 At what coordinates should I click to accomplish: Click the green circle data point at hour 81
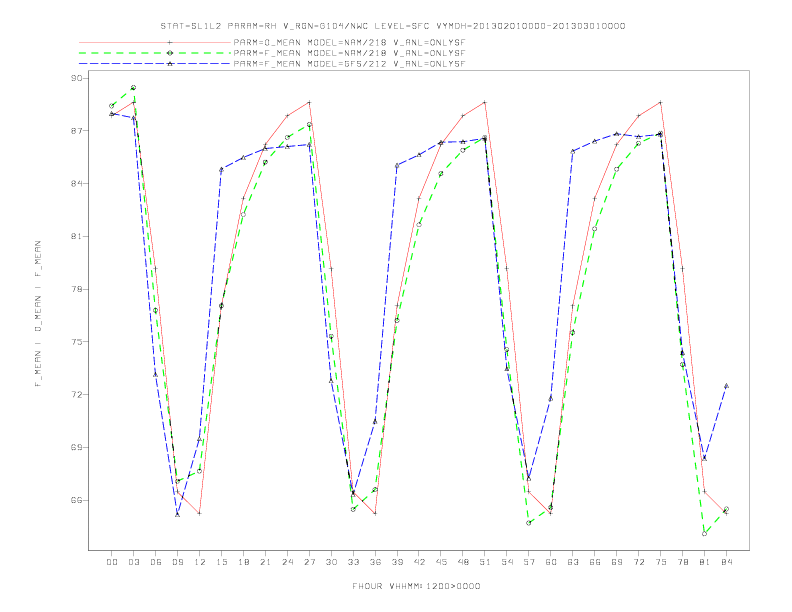705,534
